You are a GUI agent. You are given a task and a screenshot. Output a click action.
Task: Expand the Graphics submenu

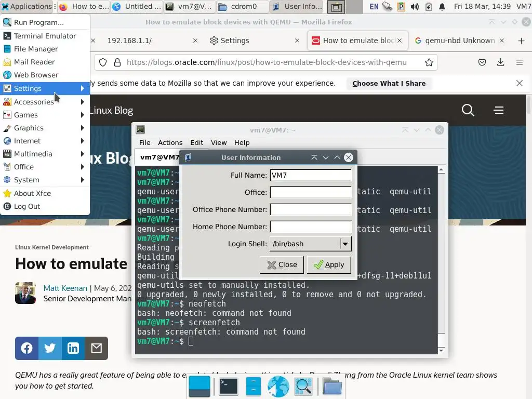click(45, 128)
